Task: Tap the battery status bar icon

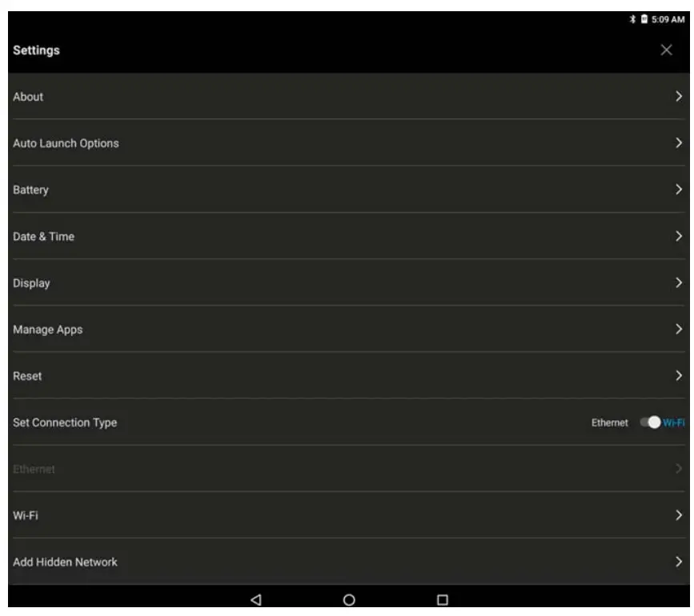Action: click(x=644, y=19)
